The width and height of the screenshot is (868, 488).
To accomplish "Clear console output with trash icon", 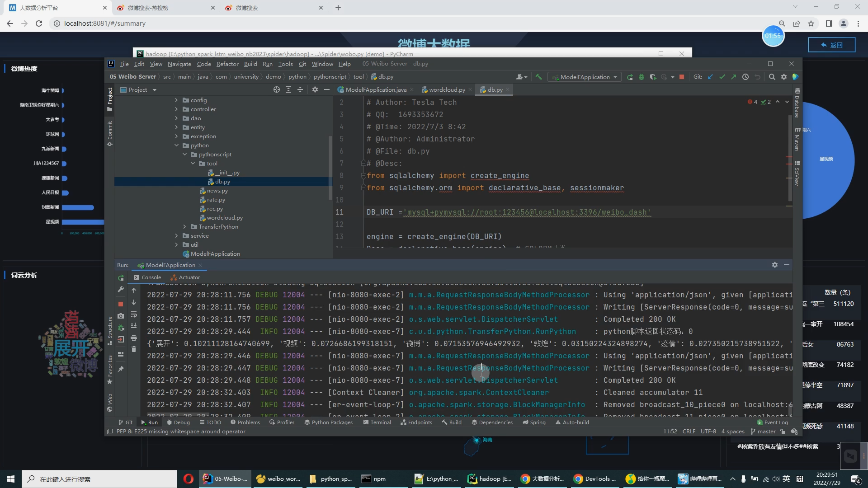I will 134,349.
